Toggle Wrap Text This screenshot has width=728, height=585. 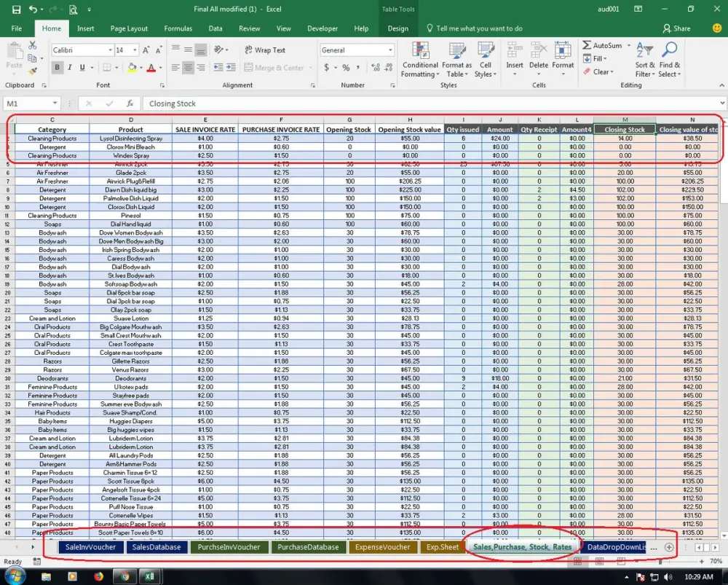pyautogui.click(x=265, y=50)
